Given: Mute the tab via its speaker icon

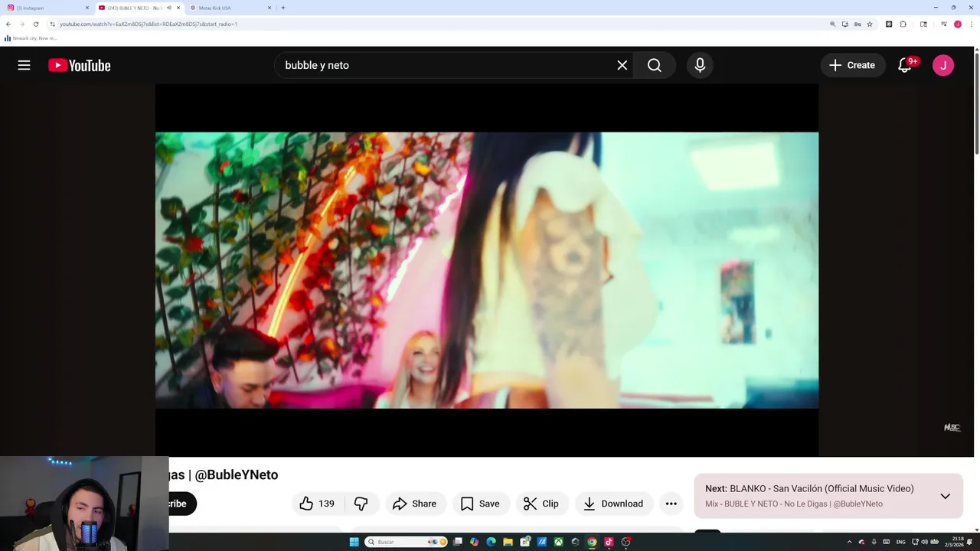Looking at the screenshot, I should pos(169,8).
